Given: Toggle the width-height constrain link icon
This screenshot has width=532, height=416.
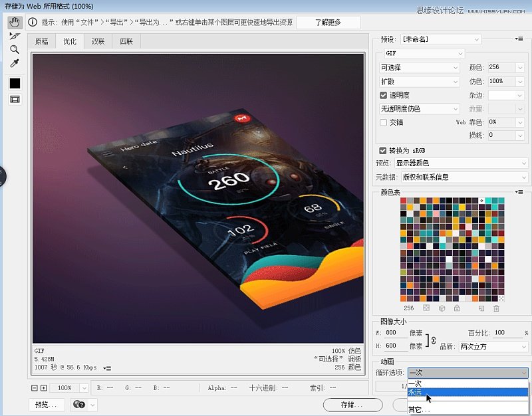Looking at the screenshot, I should (434, 340).
